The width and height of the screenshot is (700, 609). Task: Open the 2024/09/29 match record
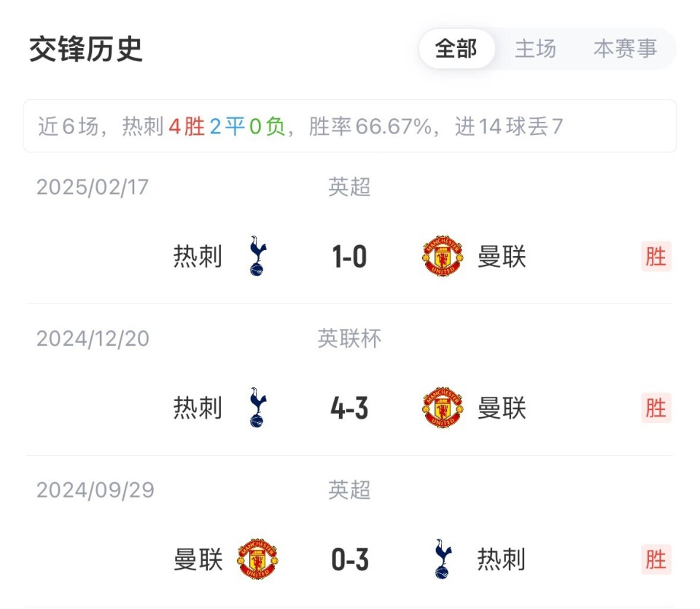[350, 536]
